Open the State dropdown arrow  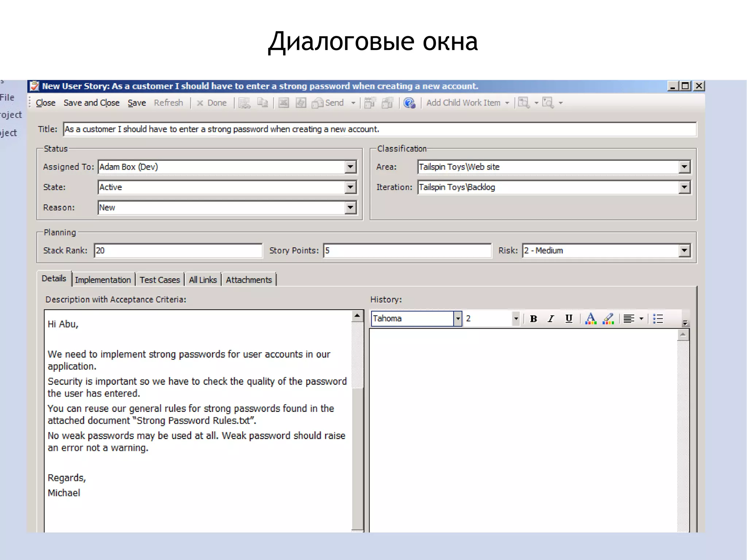[351, 188]
